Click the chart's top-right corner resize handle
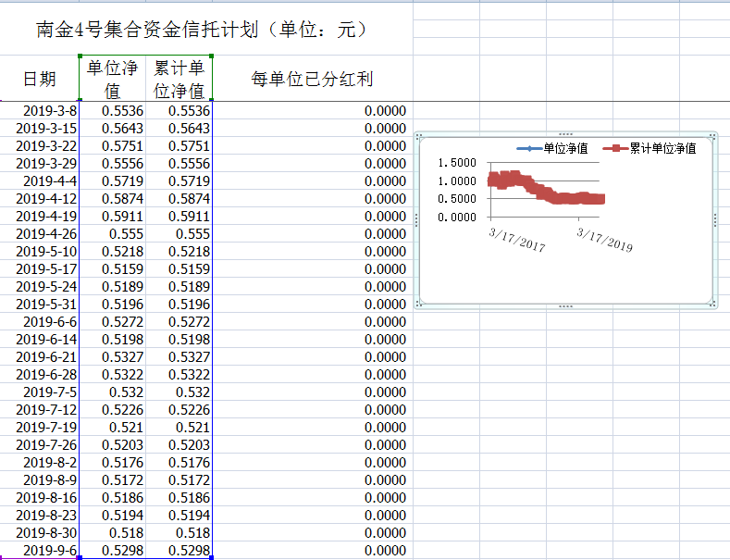Image resolution: width=730 pixels, height=560 pixels. [712, 136]
